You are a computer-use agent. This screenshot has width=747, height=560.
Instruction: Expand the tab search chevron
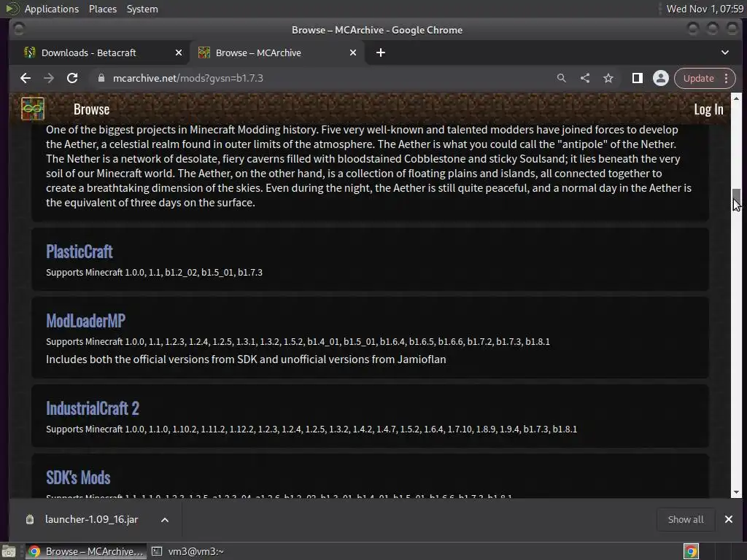coord(725,52)
